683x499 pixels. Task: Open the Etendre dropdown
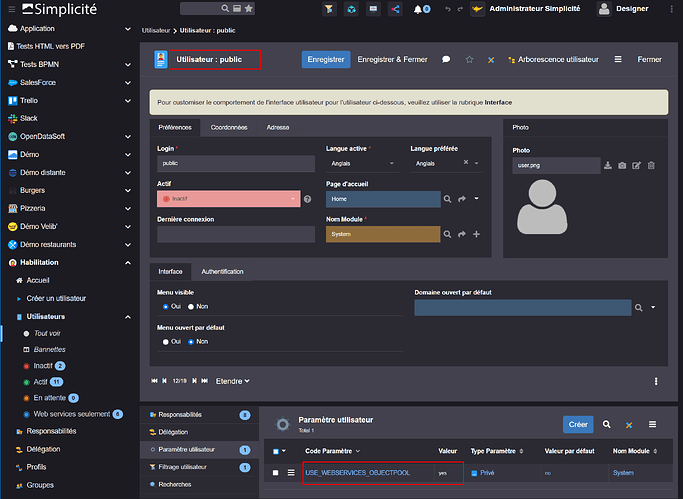click(233, 381)
